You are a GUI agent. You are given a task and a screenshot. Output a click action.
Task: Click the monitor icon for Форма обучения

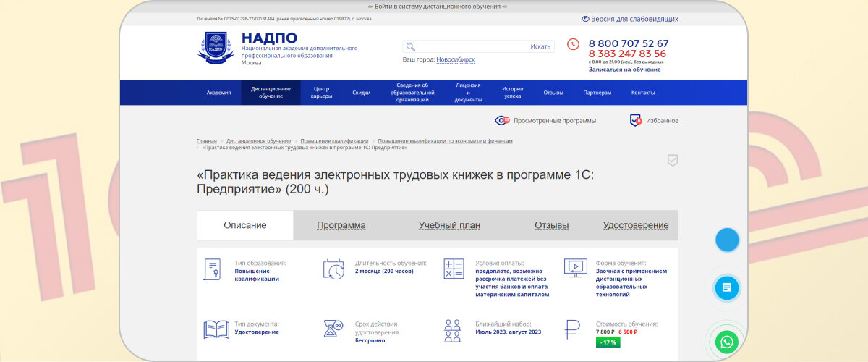576,269
